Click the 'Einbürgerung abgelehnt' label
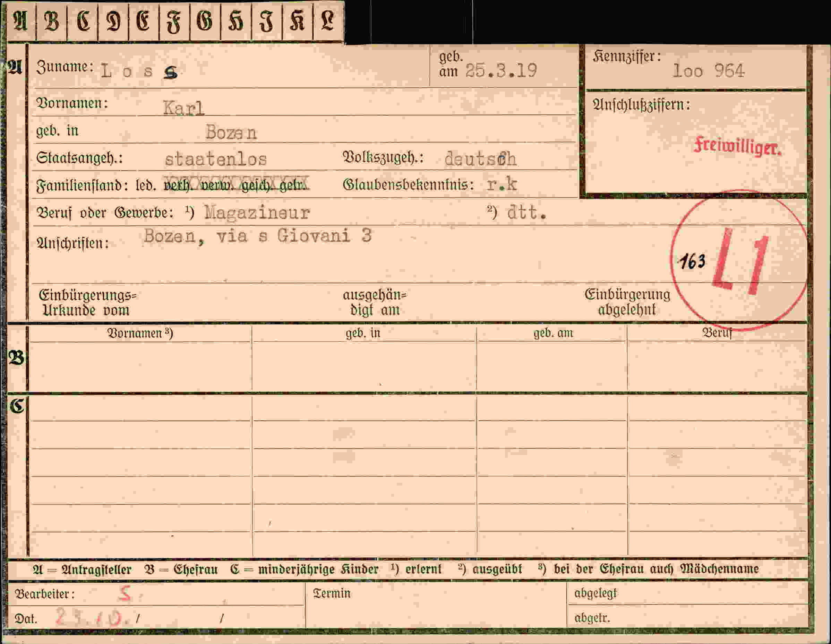The image size is (831, 644). 627,302
